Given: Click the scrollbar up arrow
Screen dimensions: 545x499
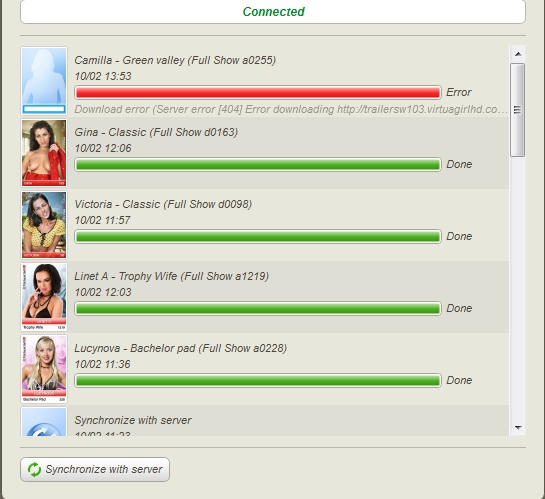Looking at the screenshot, I should click(518, 54).
